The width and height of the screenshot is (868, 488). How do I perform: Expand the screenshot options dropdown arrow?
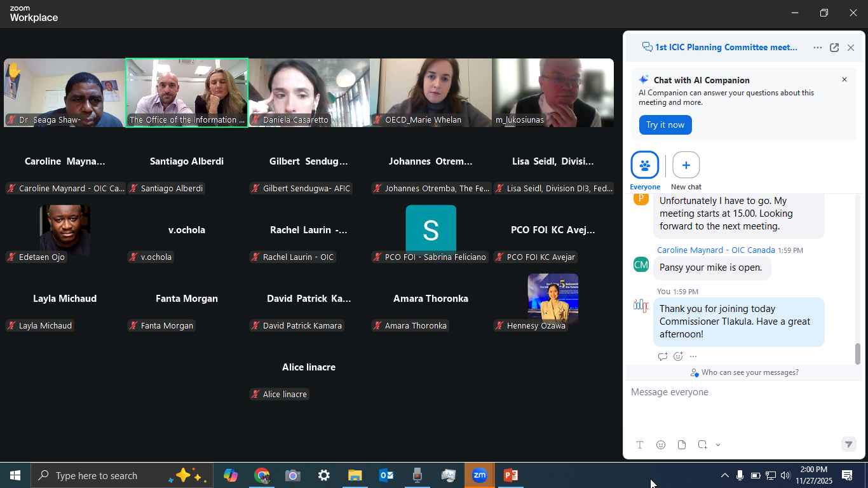coord(718,445)
